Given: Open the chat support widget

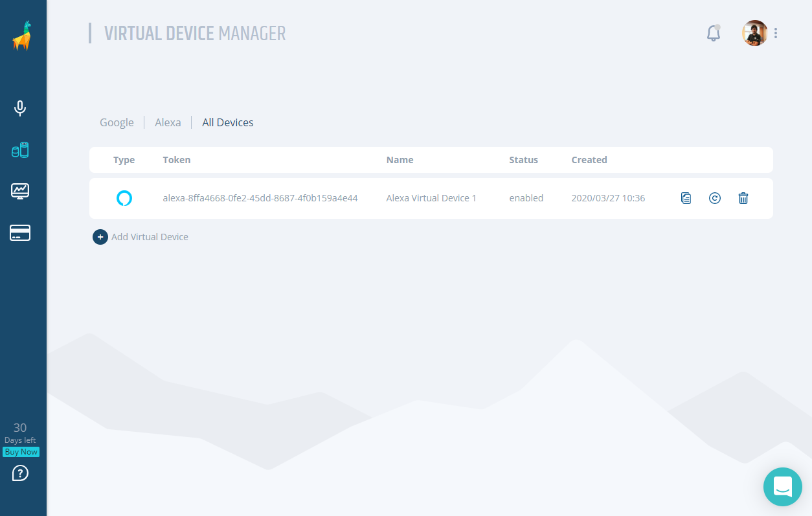Looking at the screenshot, I should 783,487.
